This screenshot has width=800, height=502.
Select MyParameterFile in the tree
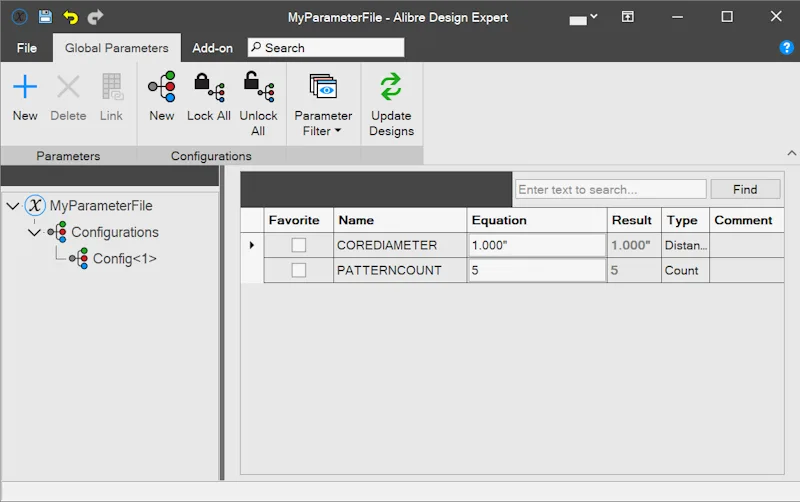click(x=101, y=206)
